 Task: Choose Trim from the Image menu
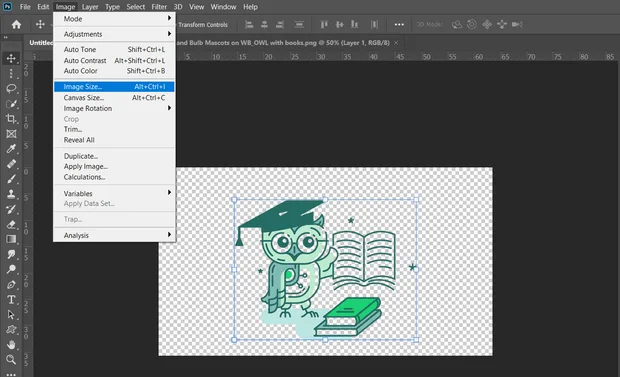pyautogui.click(x=114, y=129)
